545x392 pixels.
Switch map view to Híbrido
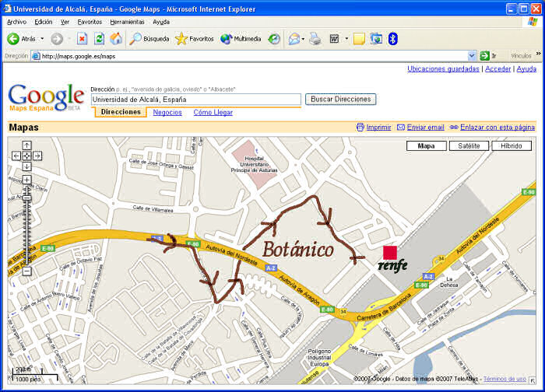(x=512, y=145)
